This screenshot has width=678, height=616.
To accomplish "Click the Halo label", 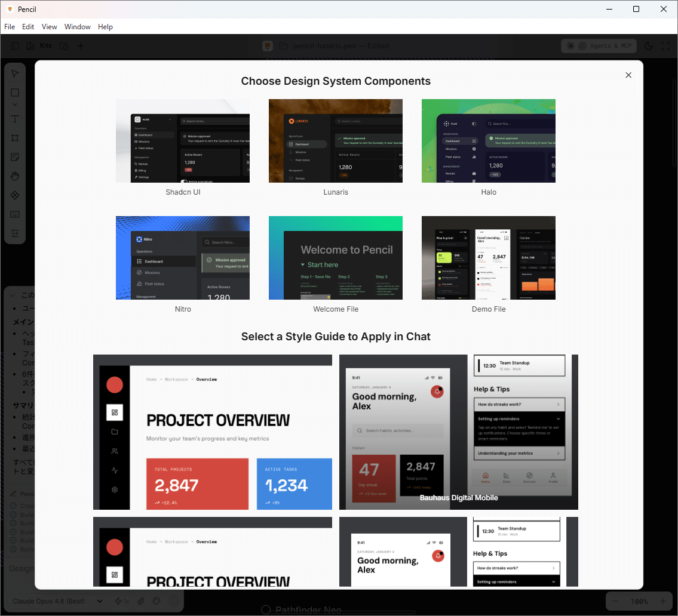I will 489,192.
